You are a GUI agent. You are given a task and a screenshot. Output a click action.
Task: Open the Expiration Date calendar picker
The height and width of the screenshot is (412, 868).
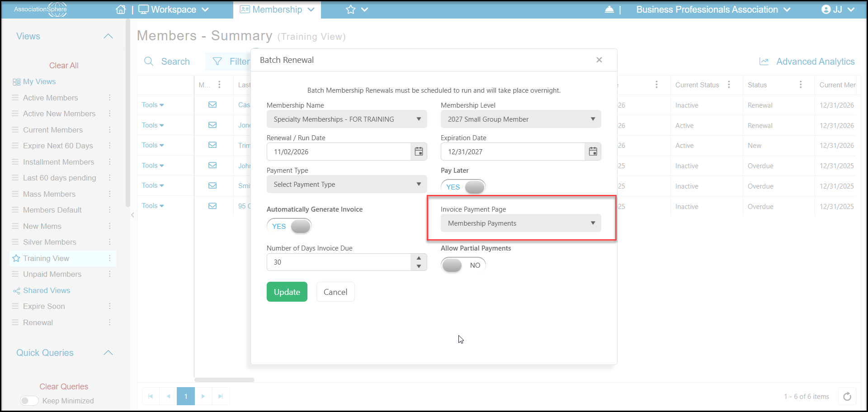(x=593, y=152)
